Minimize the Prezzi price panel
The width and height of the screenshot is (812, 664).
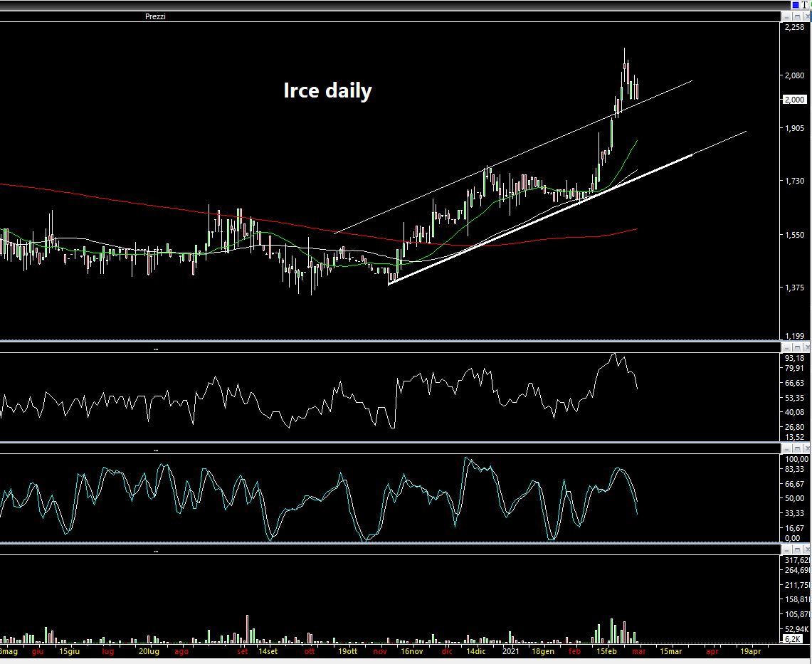click(x=786, y=16)
